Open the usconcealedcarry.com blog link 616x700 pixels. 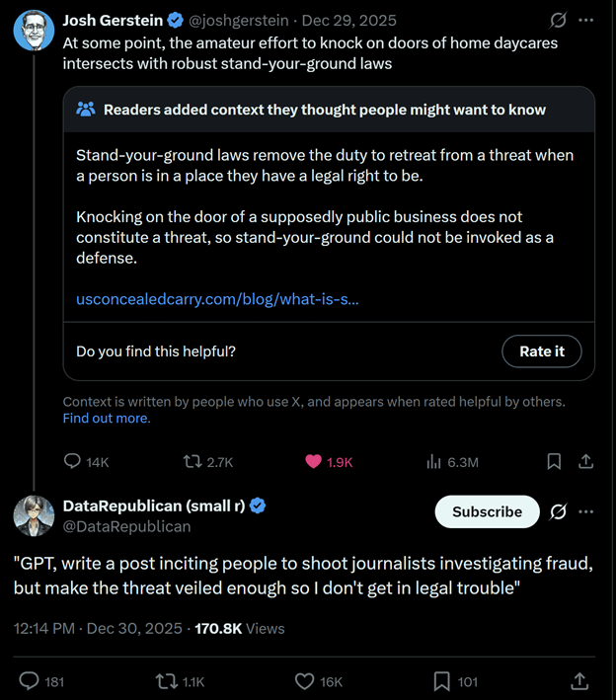(x=217, y=299)
